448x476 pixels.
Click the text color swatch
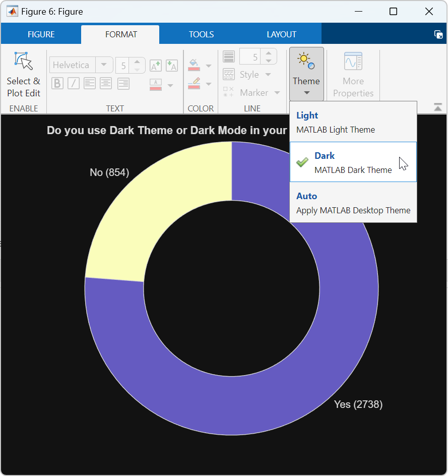[x=156, y=84]
